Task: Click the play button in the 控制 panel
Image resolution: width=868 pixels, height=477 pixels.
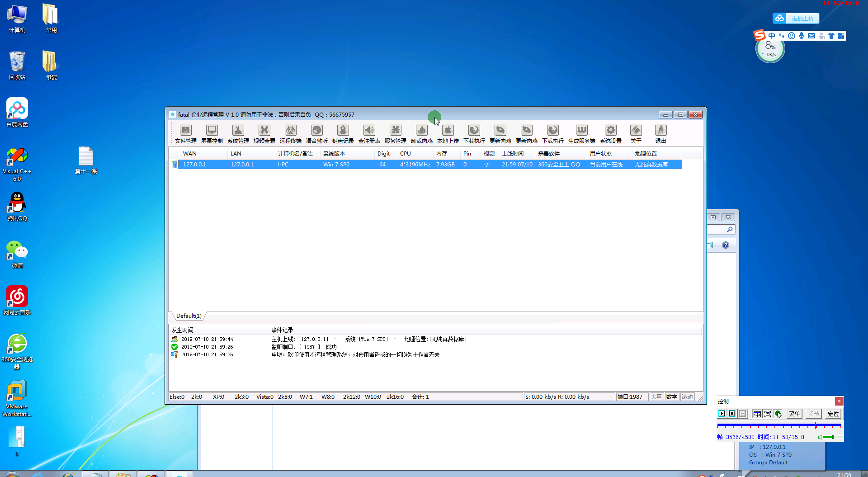Action: pos(722,414)
